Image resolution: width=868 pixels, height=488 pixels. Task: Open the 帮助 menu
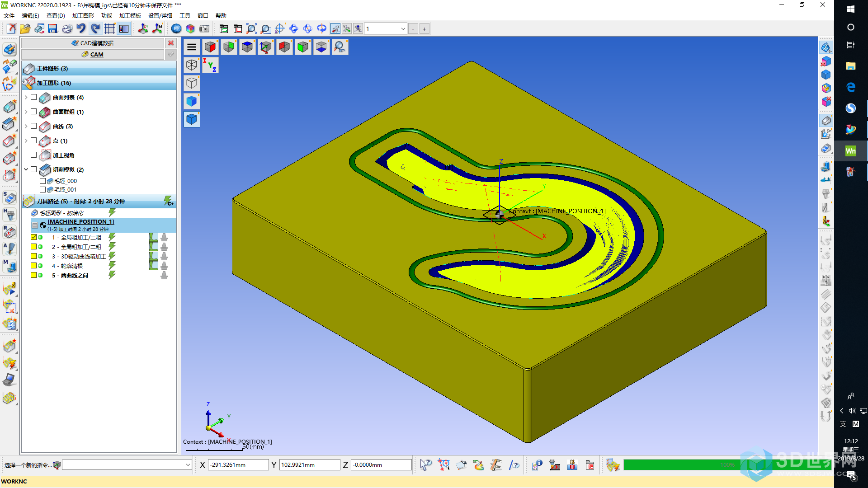coord(221,16)
